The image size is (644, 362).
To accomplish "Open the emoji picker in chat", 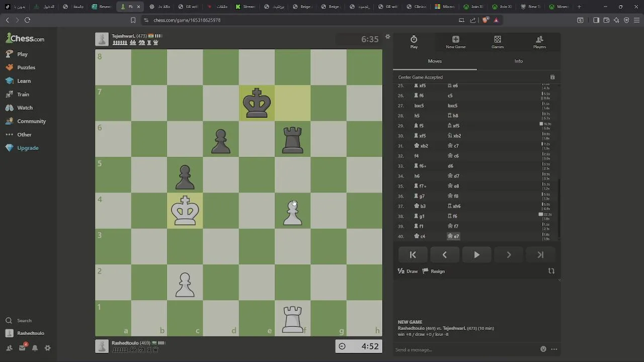I will (x=543, y=349).
